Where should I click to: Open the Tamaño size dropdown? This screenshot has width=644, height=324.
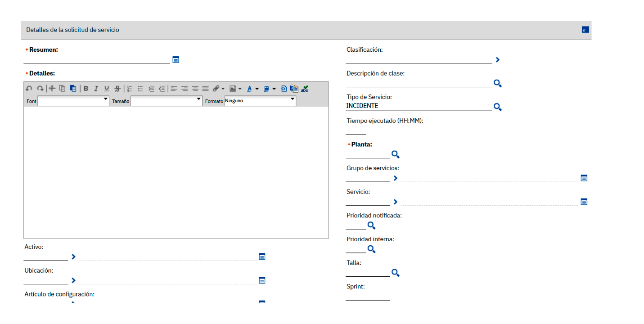(x=166, y=101)
